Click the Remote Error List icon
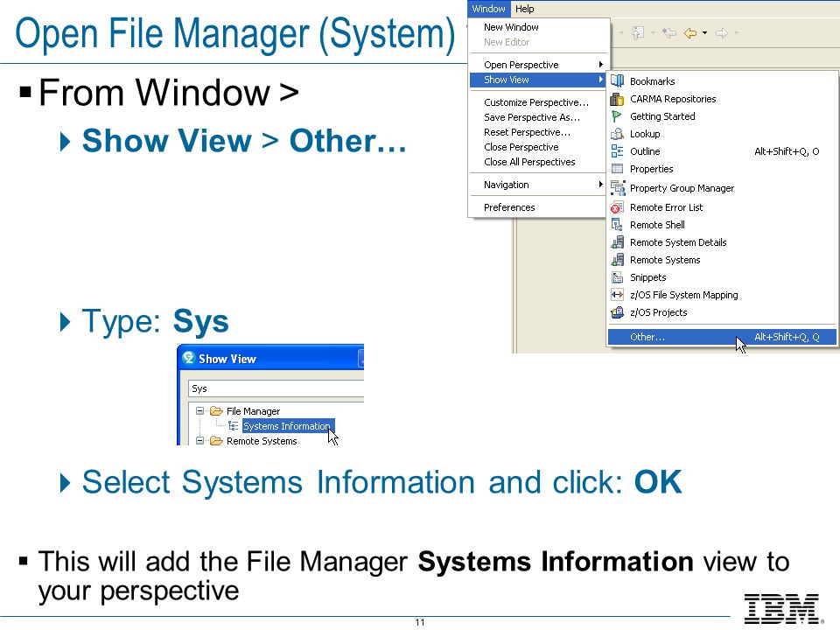The image size is (840, 630). (617, 207)
